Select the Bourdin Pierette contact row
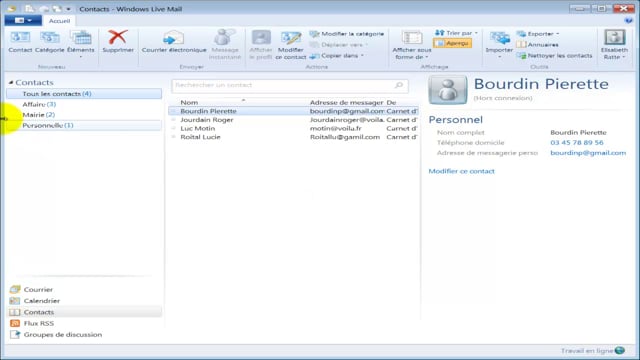Viewport: 640px width, 360px height. [293, 111]
